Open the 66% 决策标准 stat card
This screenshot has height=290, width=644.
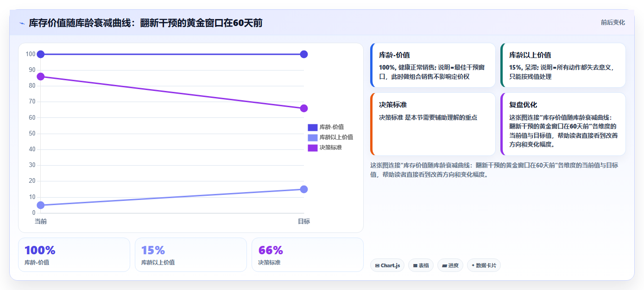(308, 255)
